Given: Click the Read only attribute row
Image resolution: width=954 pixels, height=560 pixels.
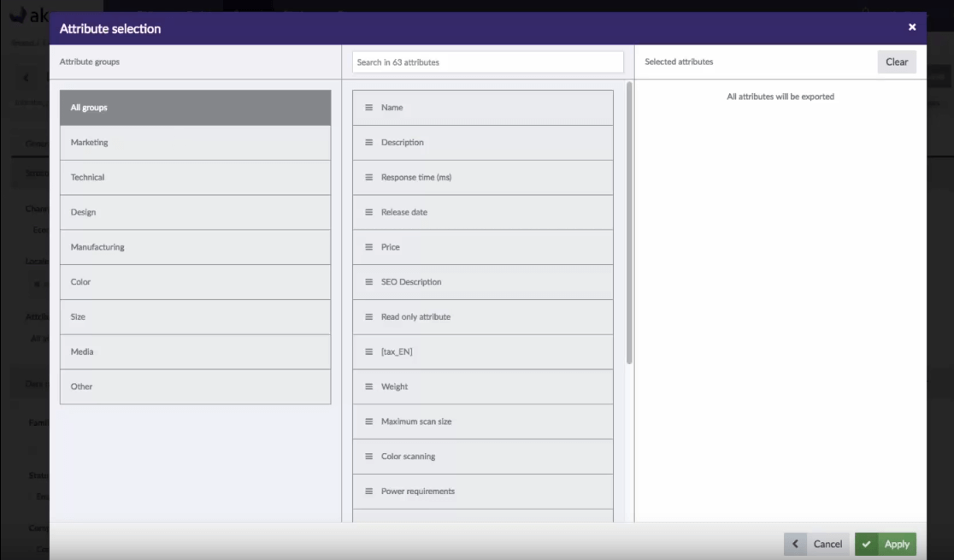Looking at the screenshot, I should coord(483,316).
